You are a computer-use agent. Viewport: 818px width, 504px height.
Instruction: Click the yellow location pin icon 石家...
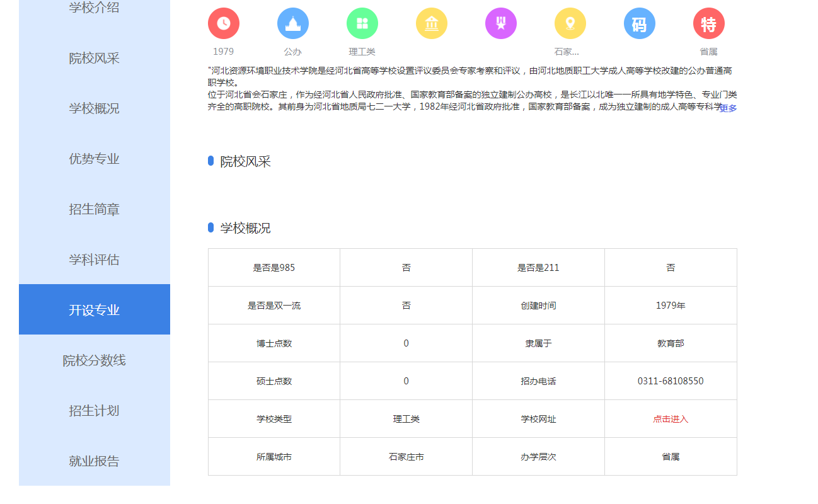pos(570,23)
